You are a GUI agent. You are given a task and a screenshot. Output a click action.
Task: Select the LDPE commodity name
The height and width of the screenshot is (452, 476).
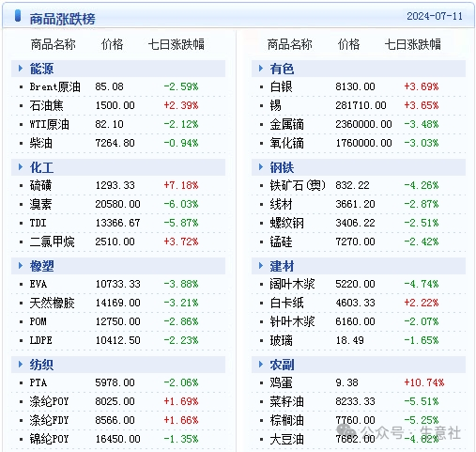pyautogui.click(x=40, y=340)
